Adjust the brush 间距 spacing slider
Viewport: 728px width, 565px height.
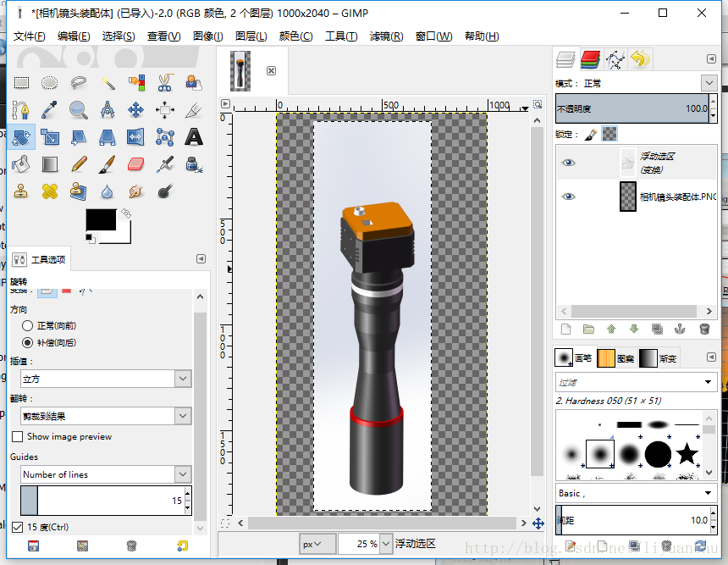click(631, 520)
